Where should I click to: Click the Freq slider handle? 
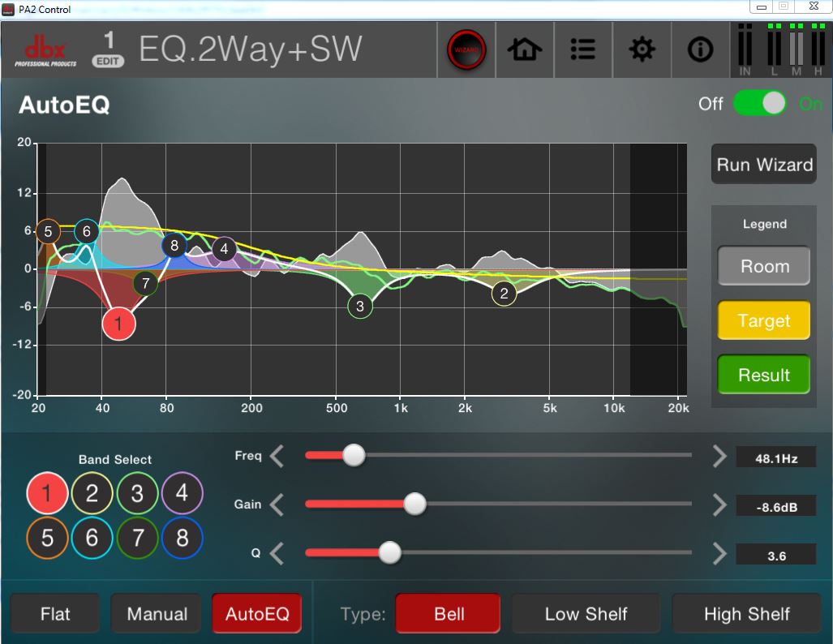(354, 455)
